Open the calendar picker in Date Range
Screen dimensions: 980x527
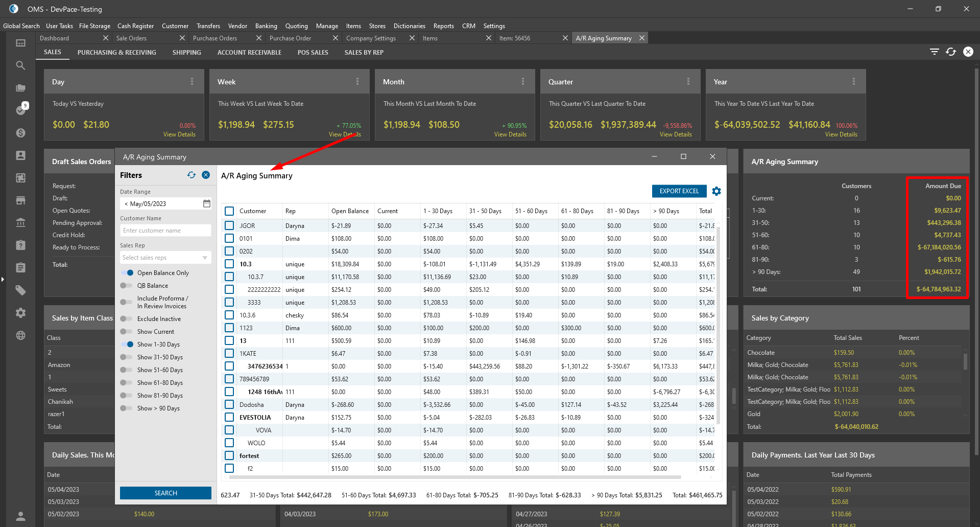pyautogui.click(x=207, y=203)
